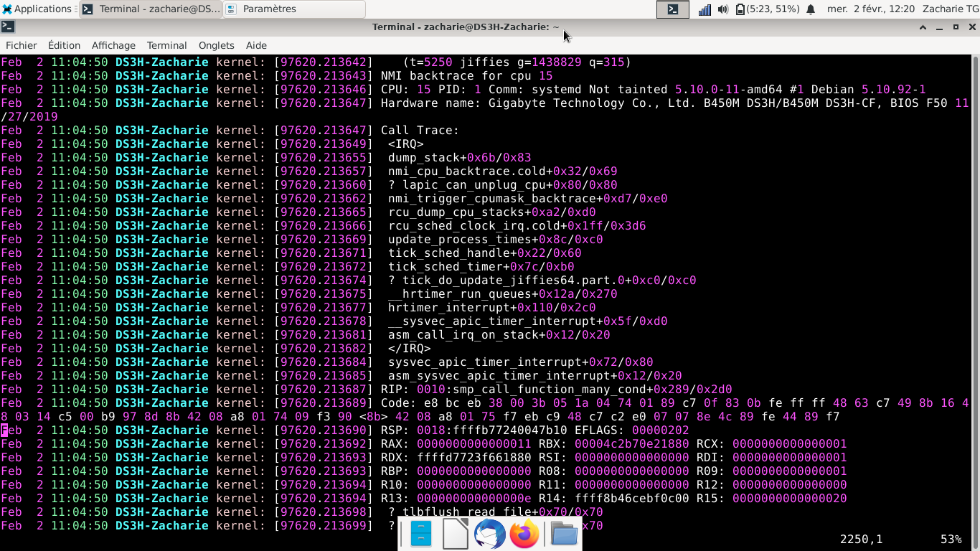
Task: Click 'asm_call_irq_on_stack+0x12/0x20' text
Action: coord(499,335)
